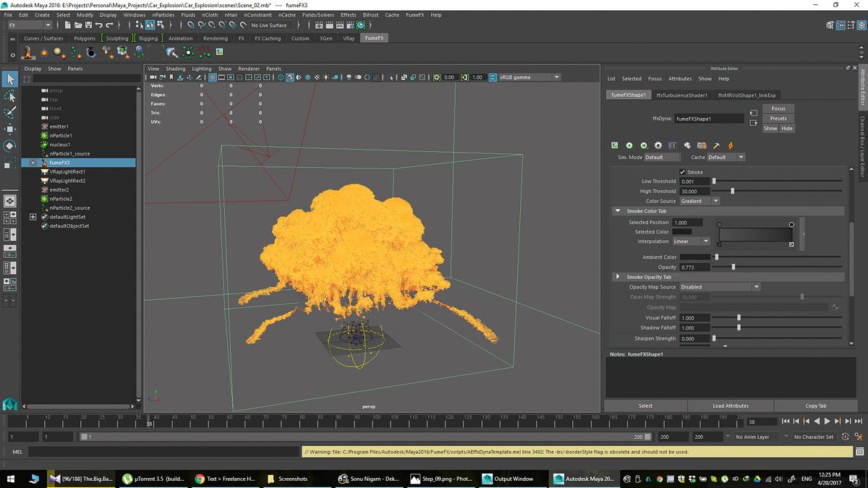Click the wireframe display mode icon
Image resolution: width=868 pixels, height=488 pixels.
click(280, 77)
